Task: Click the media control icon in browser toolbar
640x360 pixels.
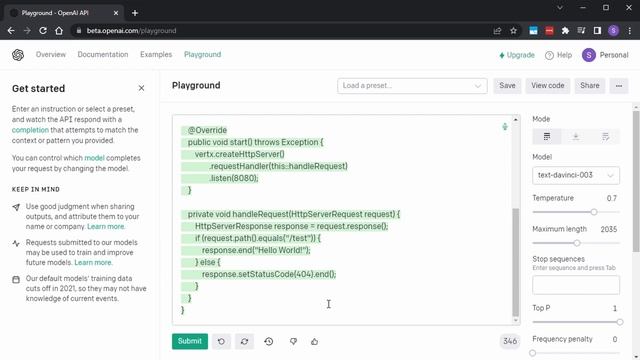Action: click(x=581, y=31)
